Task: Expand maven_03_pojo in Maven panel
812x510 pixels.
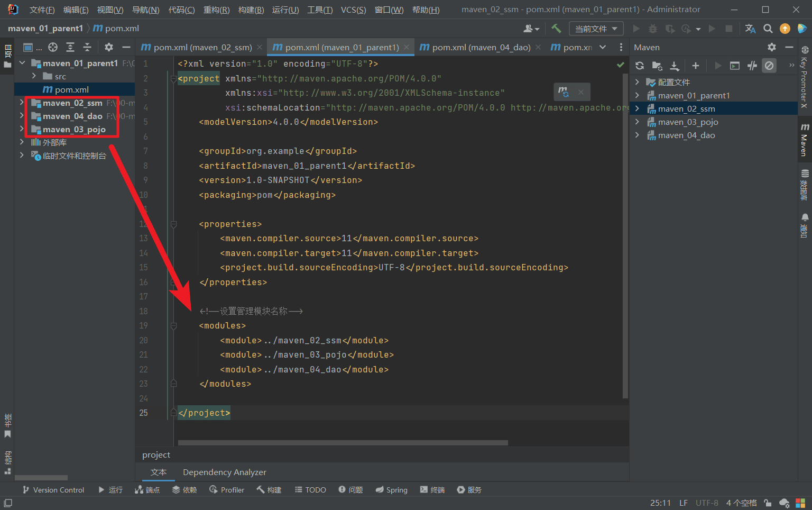Action: [x=637, y=122]
